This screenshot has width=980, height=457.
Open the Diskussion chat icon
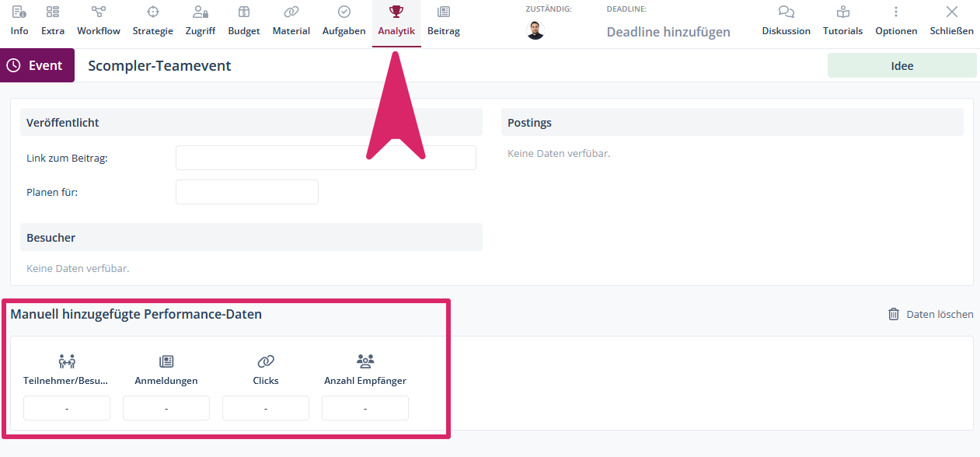tap(786, 12)
